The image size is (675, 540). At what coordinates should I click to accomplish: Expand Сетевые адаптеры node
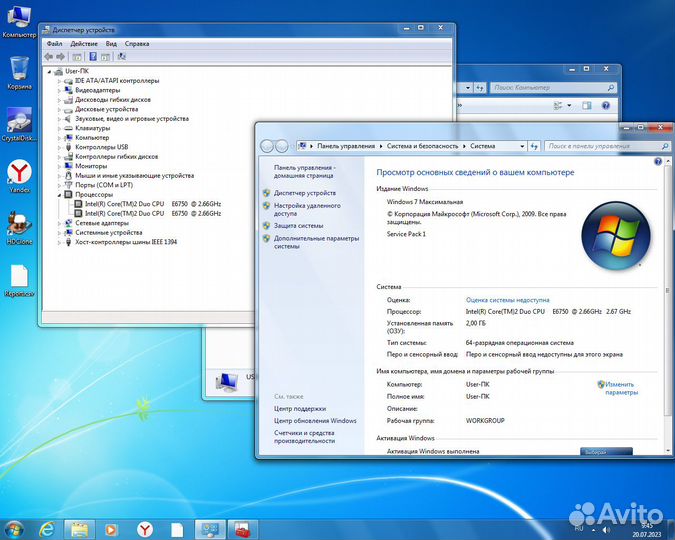coord(59,223)
